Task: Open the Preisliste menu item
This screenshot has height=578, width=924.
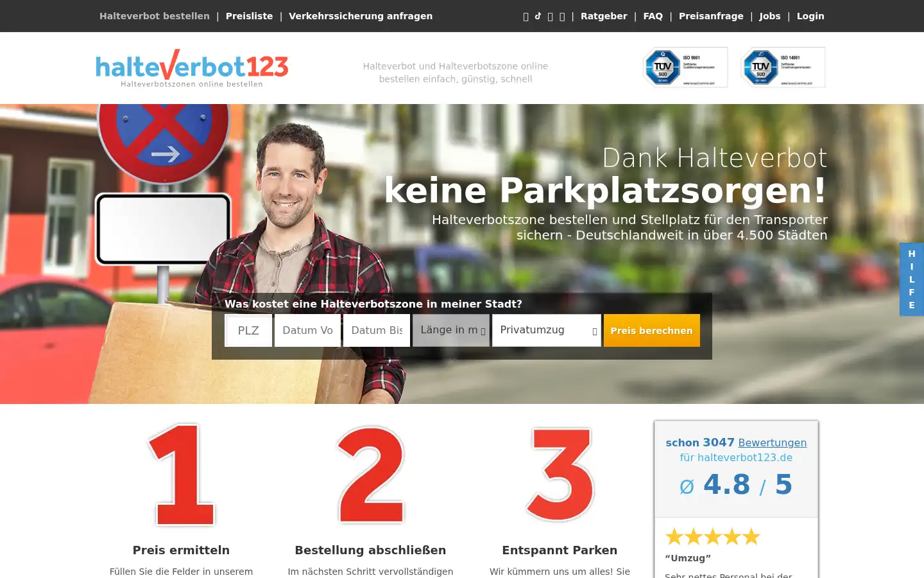Action: [x=249, y=16]
